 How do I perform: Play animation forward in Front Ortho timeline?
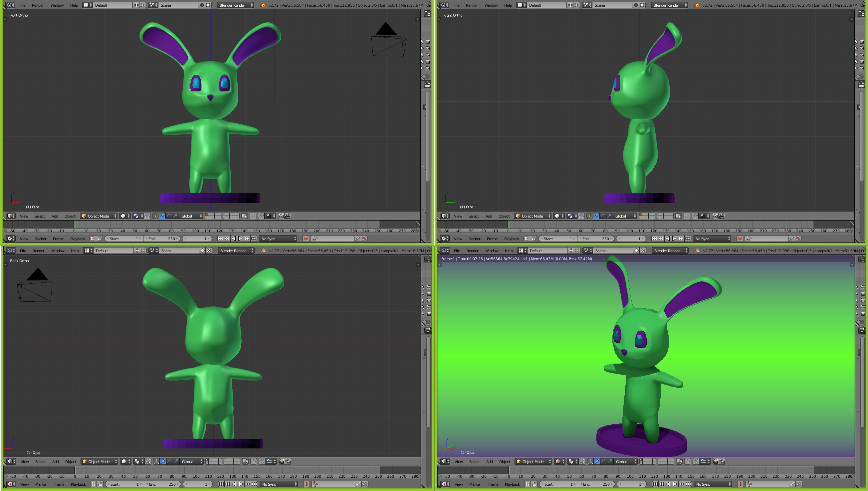click(240, 239)
